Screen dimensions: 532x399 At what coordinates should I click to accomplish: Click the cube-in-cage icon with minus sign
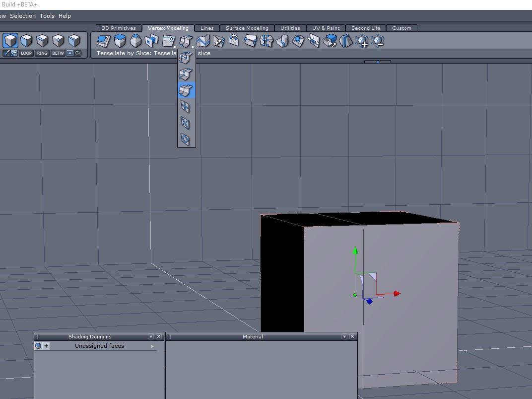378,41
